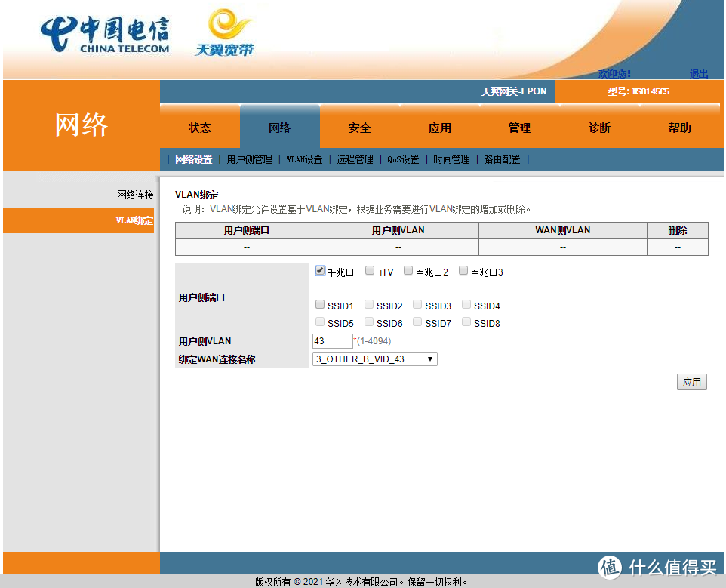Click the 天翼宽带 flame logo
The width and height of the screenshot is (726, 588).
tap(223, 33)
